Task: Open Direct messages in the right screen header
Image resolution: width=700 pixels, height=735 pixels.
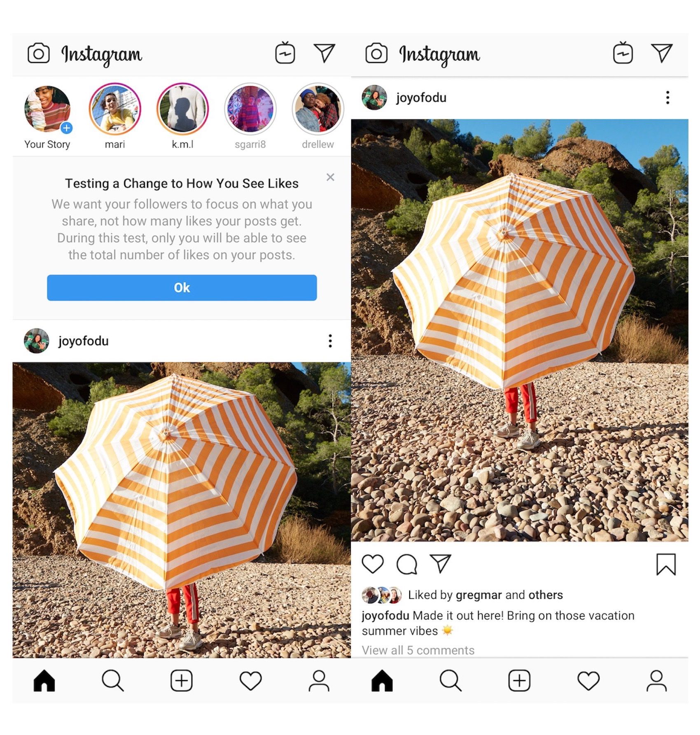Action: pos(662,53)
